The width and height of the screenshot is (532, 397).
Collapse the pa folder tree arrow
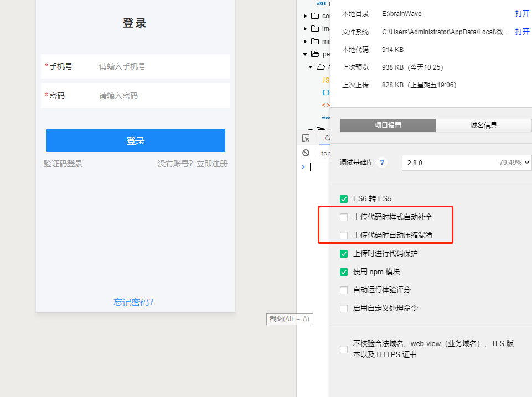305,54
